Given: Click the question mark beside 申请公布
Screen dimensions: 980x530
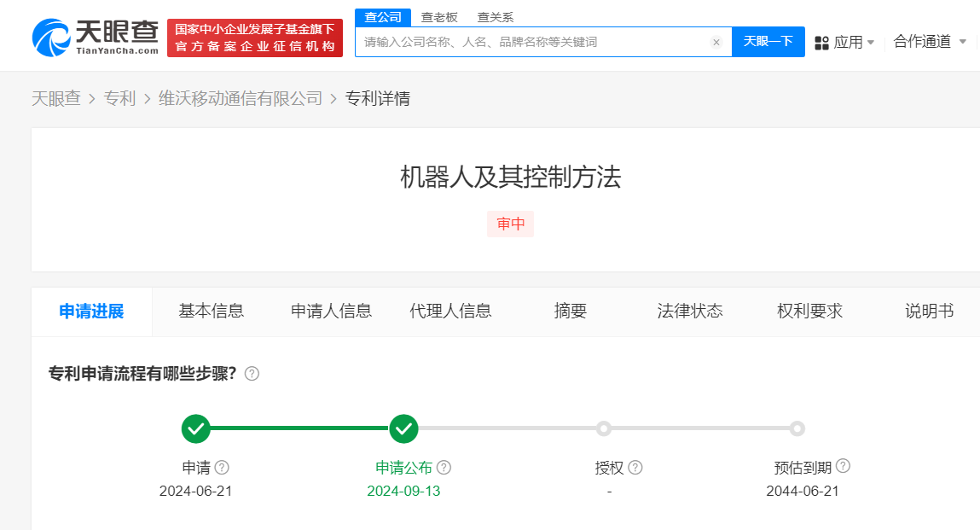Looking at the screenshot, I should tap(444, 468).
